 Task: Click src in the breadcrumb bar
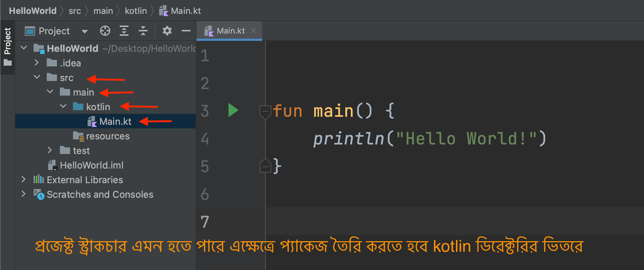pos(75,11)
